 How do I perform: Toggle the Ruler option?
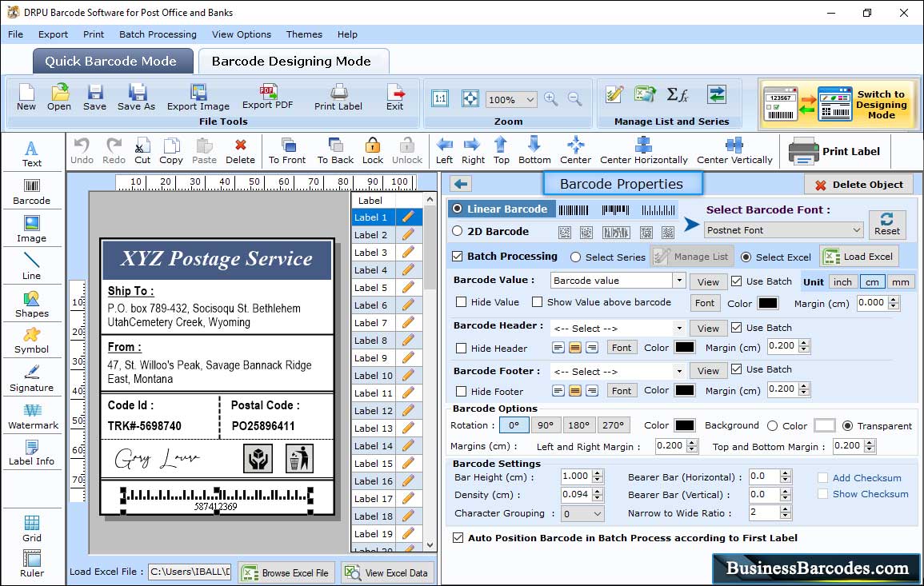click(x=32, y=564)
